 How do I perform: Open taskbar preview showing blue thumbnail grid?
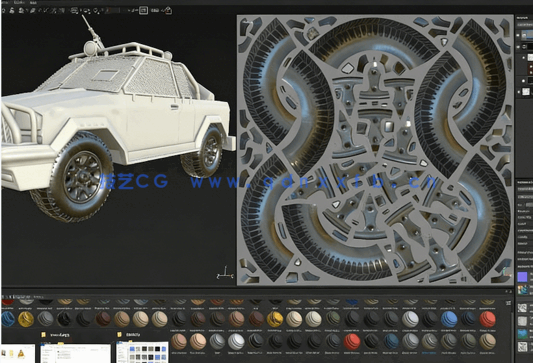(142, 352)
